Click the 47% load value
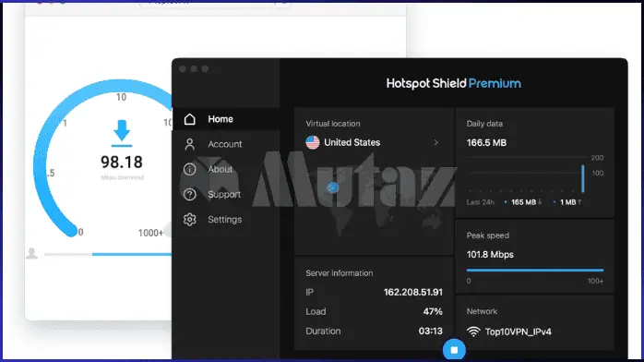Image resolution: width=644 pixels, height=362 pixels. pyautogui.click(x=433, y=311)
